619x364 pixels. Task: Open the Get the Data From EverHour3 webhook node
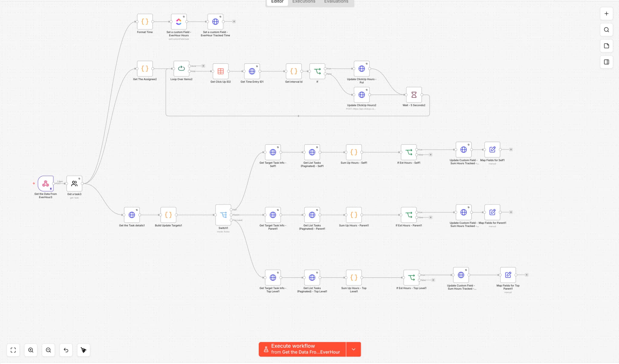click(46, 184)
